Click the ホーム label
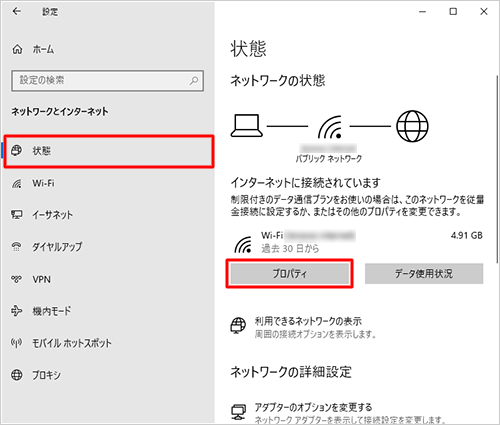This screenshot has width=500, height=425. pyautogui.click(x=43, y=49)
